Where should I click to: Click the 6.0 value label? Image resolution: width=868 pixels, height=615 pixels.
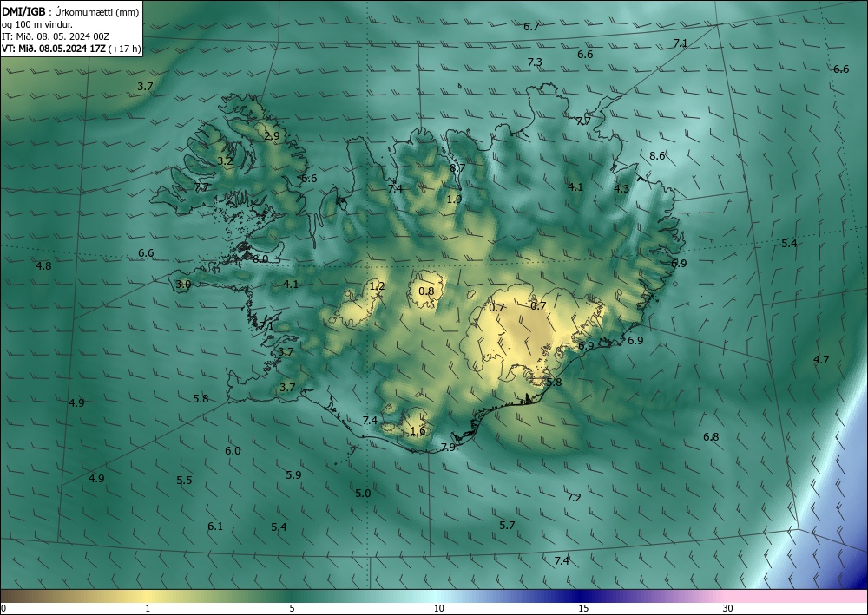pyautogui.click(x=233, y=451)
